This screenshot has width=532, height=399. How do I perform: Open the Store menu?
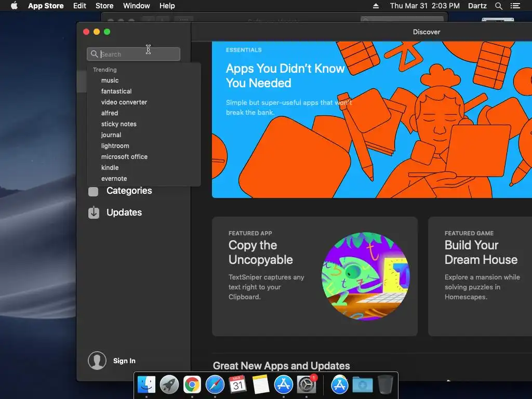(x=104, y=6)
